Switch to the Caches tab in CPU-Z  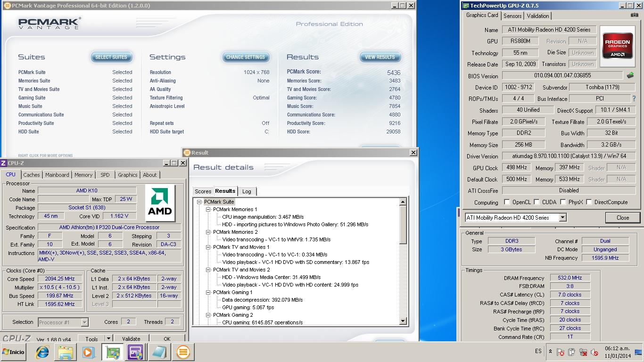click(32, 175)
